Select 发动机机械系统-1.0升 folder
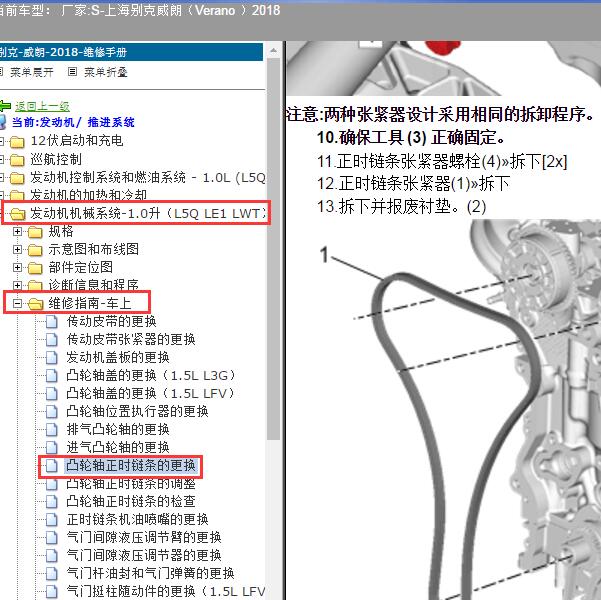 pyautogui.click(x=148, y=213)
